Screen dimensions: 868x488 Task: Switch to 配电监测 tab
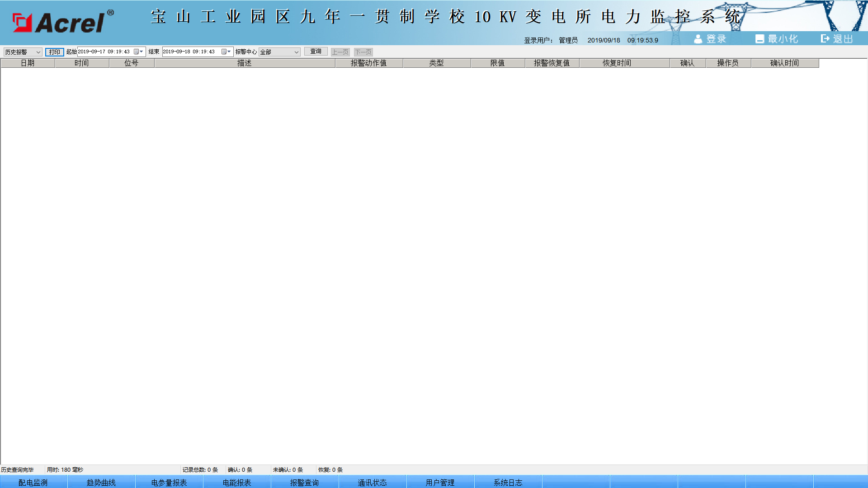33,483
